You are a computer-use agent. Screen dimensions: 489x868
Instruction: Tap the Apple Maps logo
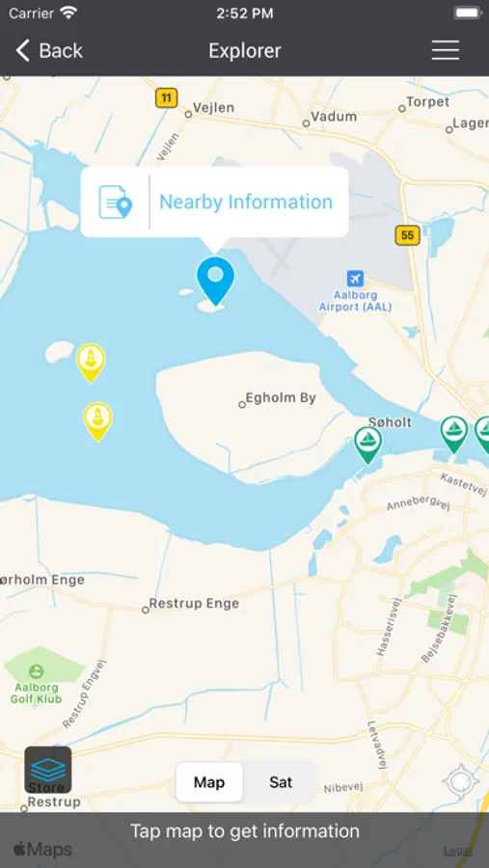point(42,849)
